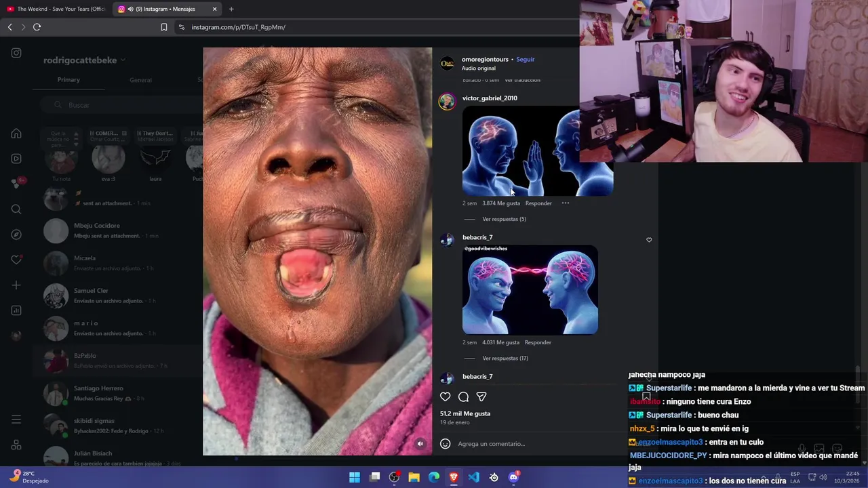Expand the rodrigocattebeke account switcher chevron
This screenshot has height=488, width=868.
tap(123, 60)
